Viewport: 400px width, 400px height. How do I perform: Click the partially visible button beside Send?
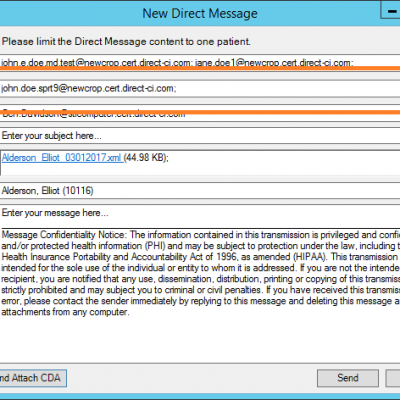click(393, 378)
